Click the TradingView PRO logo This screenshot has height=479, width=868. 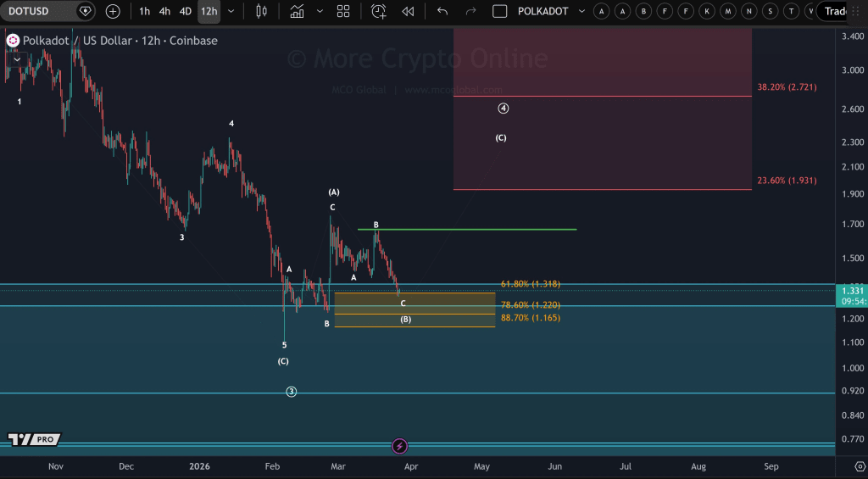click(34, 440)
